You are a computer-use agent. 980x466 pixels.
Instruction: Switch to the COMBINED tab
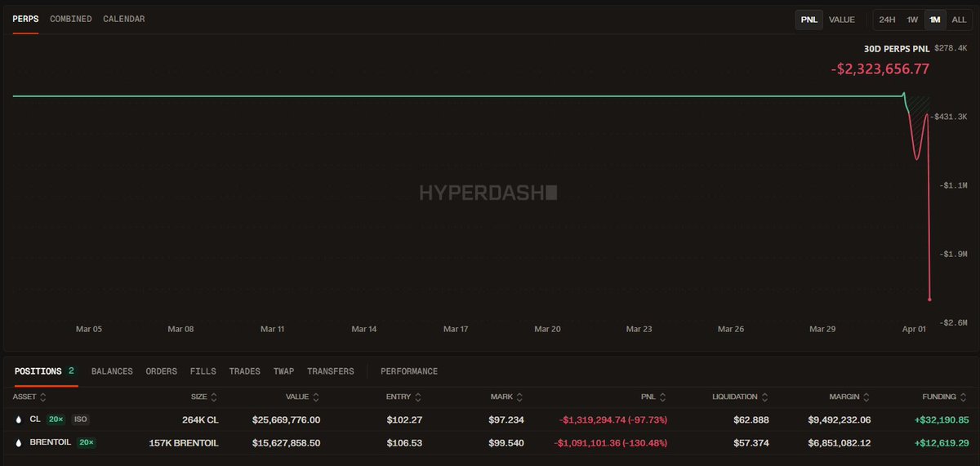[x=71, y=19]
